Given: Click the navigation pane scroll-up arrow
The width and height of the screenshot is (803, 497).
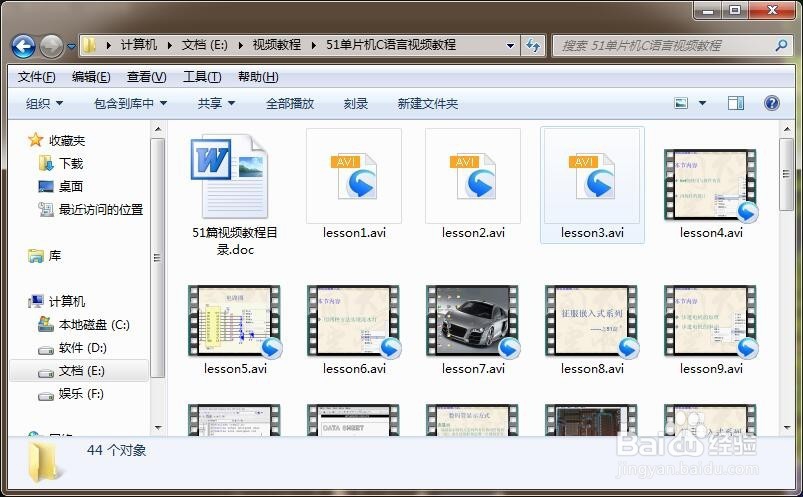Looking at the screenshot, I should coord(158,130).
